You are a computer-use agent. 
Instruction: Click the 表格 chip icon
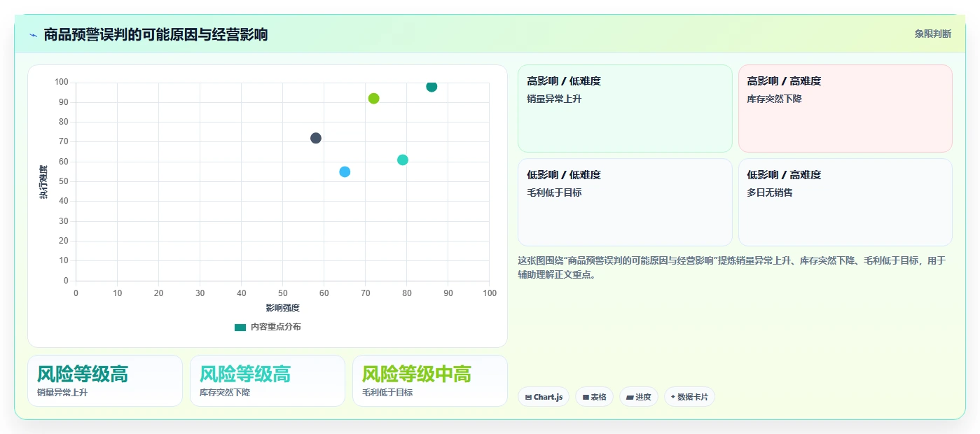586,397
